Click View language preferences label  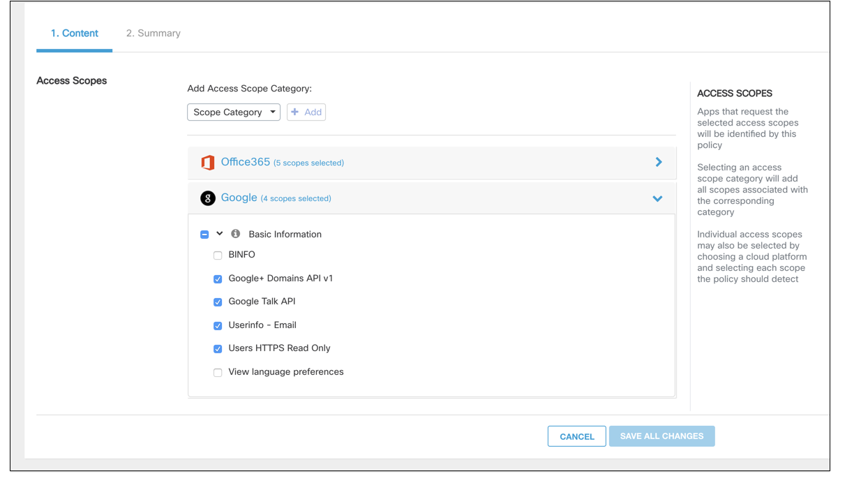pyautogui.click(x=286, y=371)
